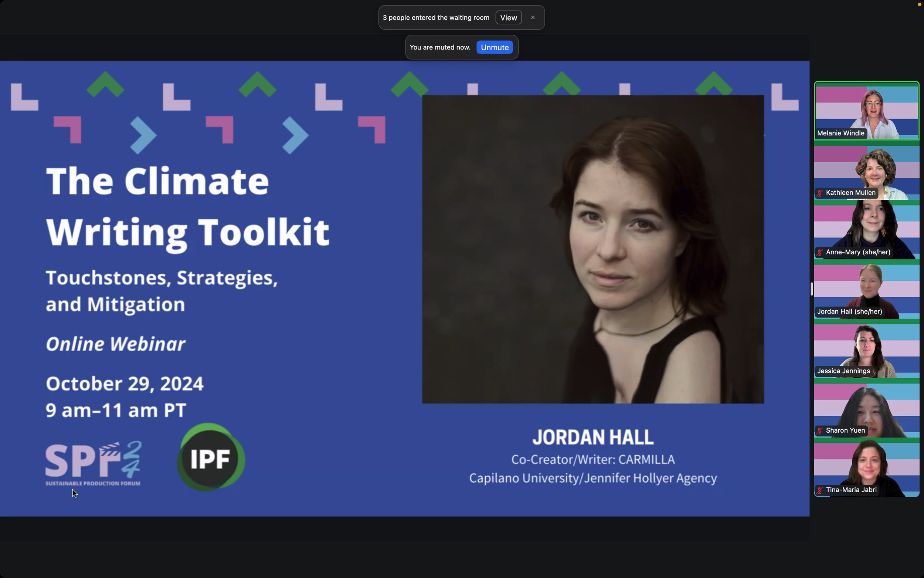Click Unmute in the muted notification banner
Image resolution: width=924 pixels, height=578 pixels.
tap(494, 47)
